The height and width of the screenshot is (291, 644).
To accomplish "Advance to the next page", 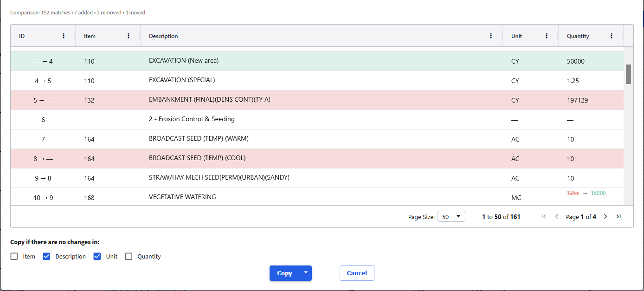I will [x=605, y=216].
